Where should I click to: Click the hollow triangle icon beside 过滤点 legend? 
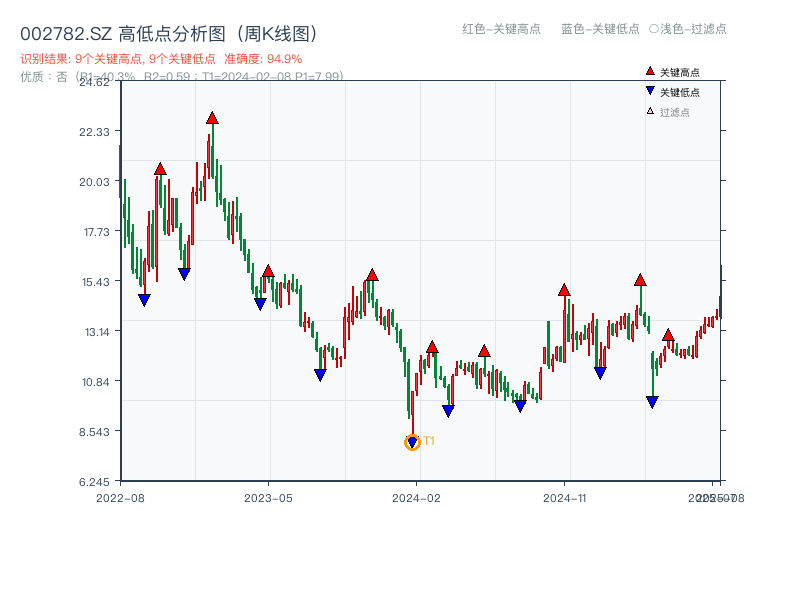(x=650, y=111)
